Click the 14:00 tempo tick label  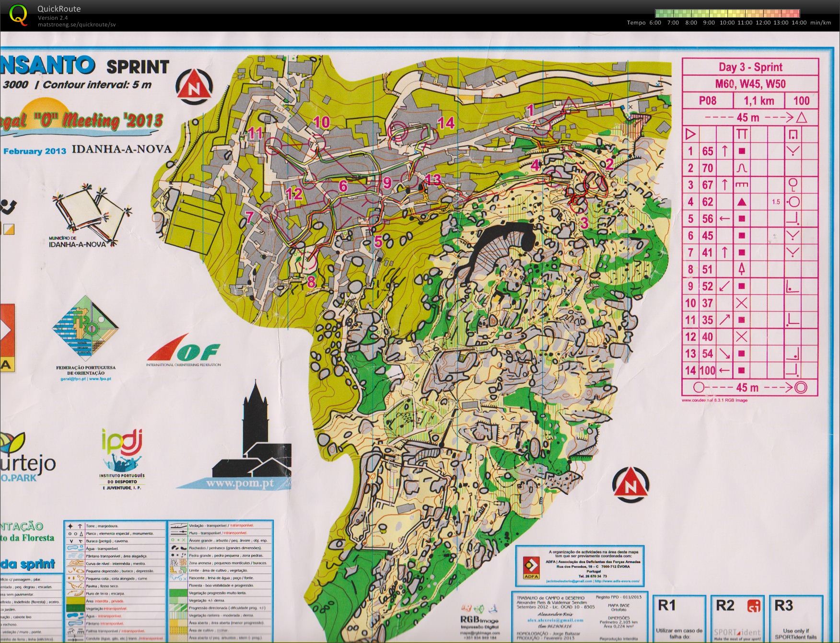(799, 23)
